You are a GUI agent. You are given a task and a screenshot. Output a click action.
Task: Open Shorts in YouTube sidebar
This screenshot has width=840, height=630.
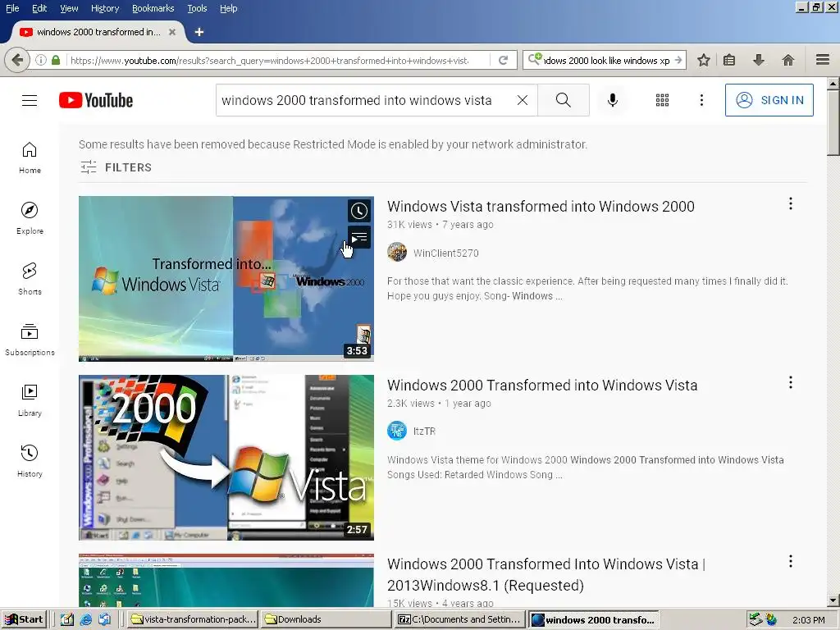coord(30,279)
